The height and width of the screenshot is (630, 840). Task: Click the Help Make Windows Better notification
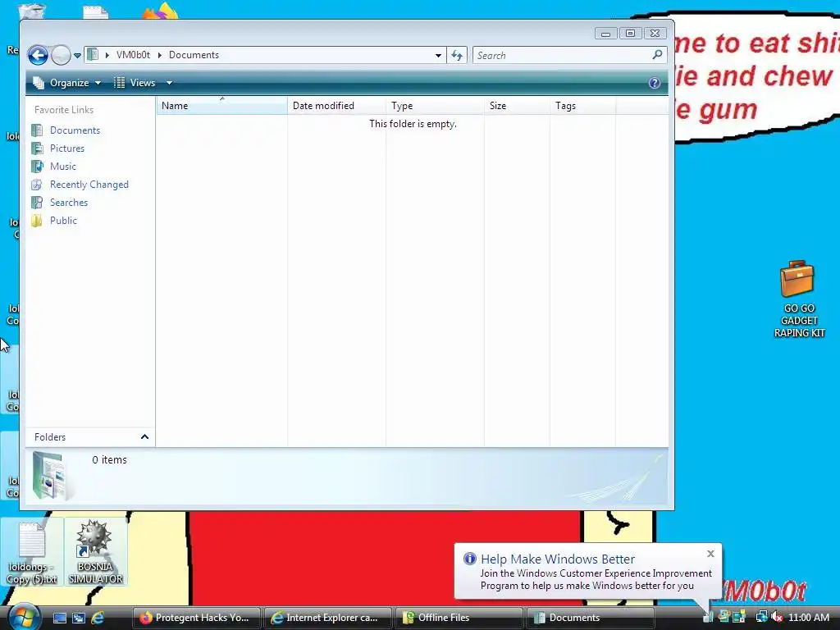click(587, 572)
